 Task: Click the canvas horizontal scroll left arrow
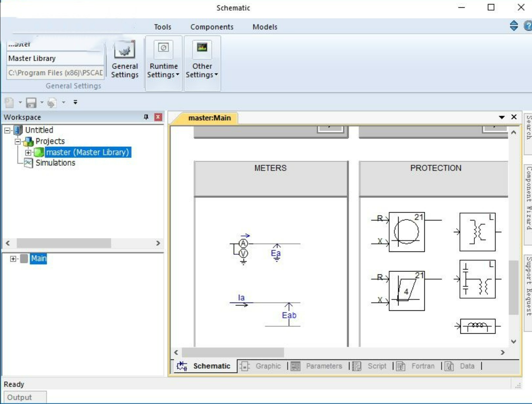point(176,352)
